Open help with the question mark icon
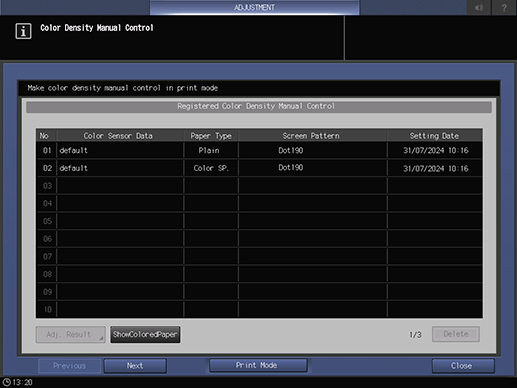 coord(504,7)
